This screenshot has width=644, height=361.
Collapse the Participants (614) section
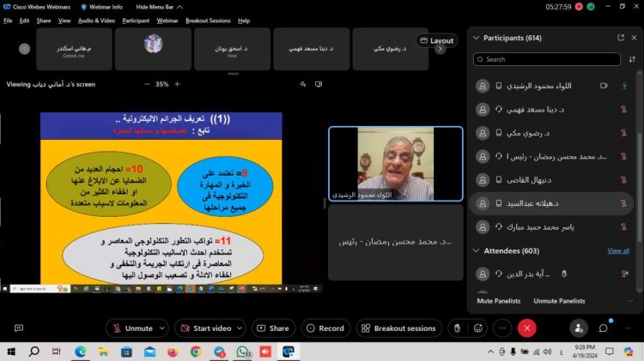click(x=476, y=38)
